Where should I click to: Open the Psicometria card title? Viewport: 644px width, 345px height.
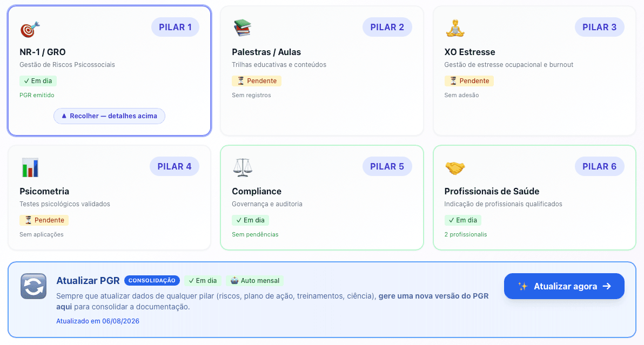point(44,191)
